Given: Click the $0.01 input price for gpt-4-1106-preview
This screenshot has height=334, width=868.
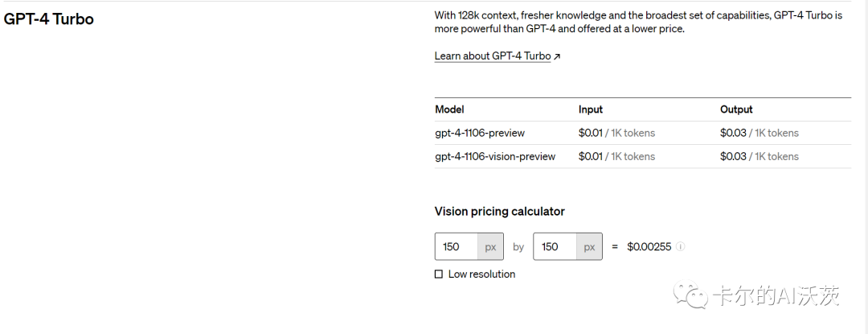Looking at the screenshot, I should pos(590,133).
